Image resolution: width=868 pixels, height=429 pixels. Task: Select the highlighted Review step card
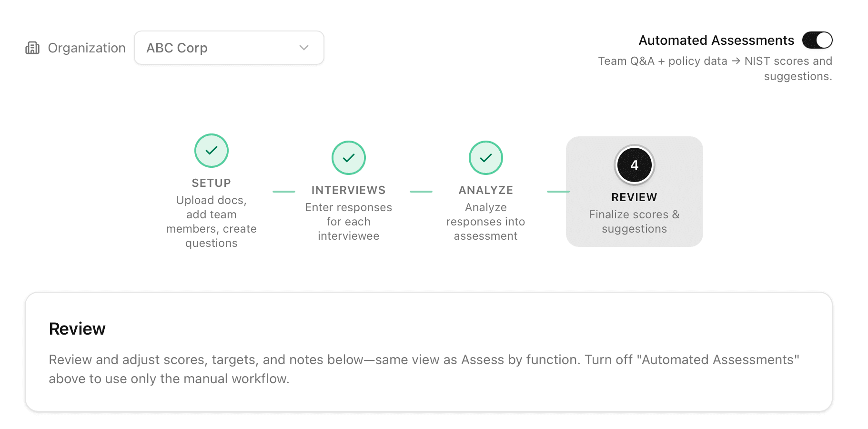click(634, 192)
